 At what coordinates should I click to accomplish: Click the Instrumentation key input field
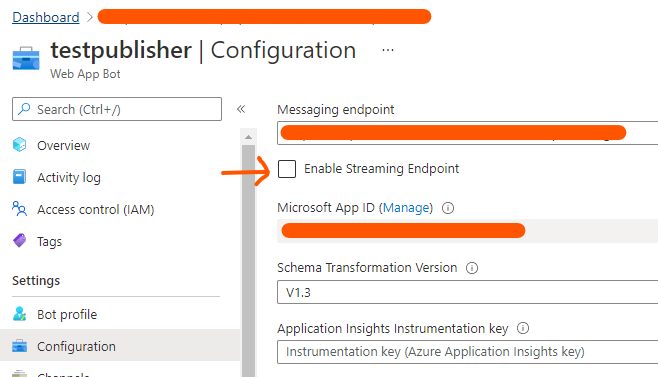[x=467, y=352]
